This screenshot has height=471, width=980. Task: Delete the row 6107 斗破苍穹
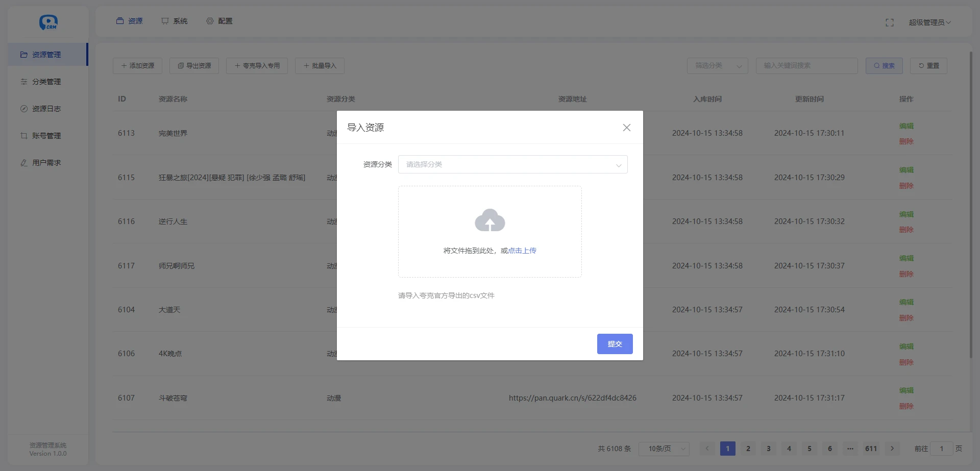pos(906,406)
